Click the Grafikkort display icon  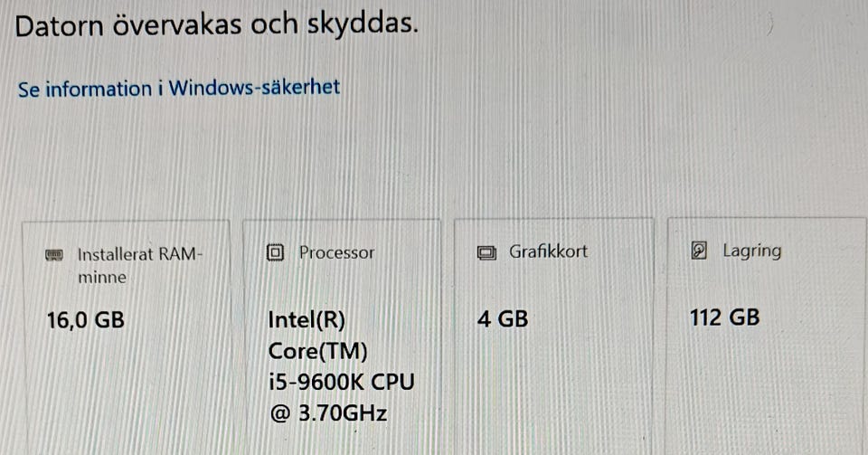pyautogui.click(x=486, y=252)
